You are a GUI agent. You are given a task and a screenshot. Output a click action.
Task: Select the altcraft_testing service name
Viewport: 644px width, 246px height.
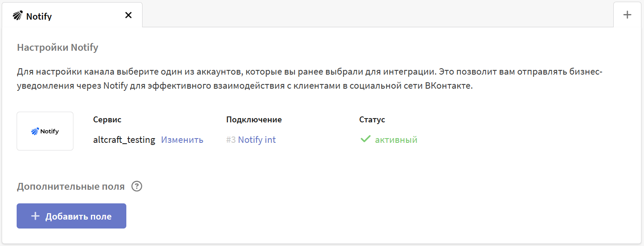[x=124, y=140]
